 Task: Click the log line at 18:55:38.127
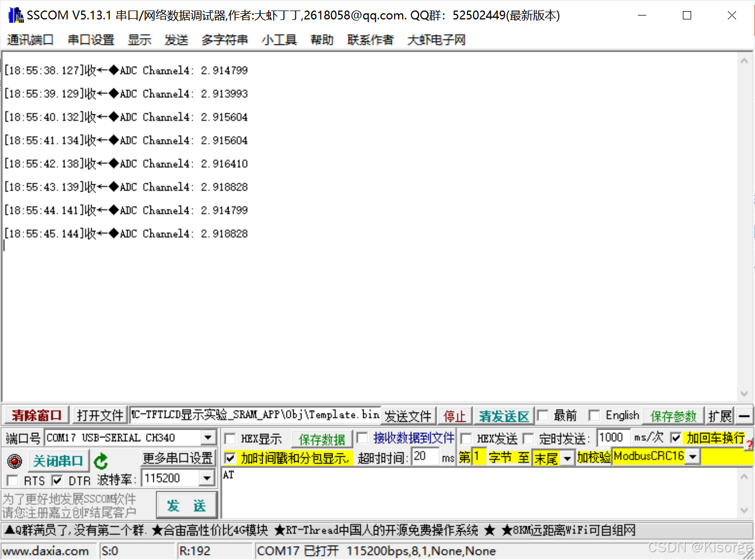point(126,70)
